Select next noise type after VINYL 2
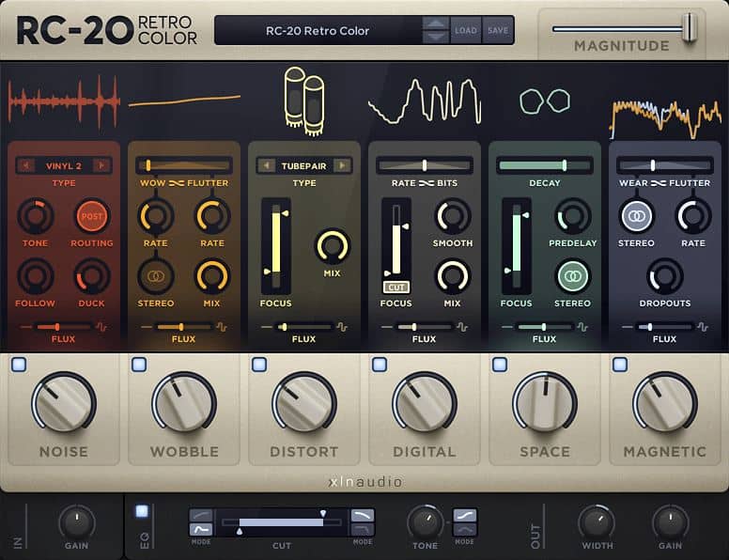This screenshot has height=560, width=729. pos(101,165)
